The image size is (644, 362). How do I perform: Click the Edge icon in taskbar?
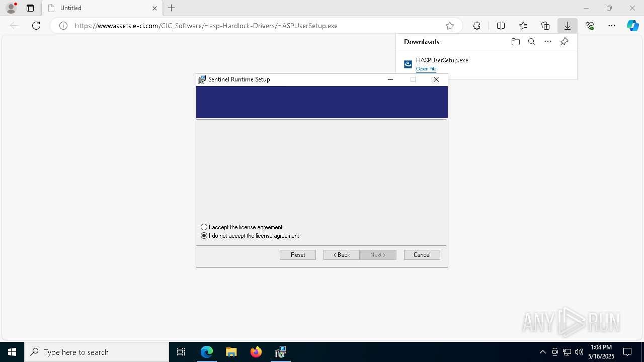click(x=207, y=352)
